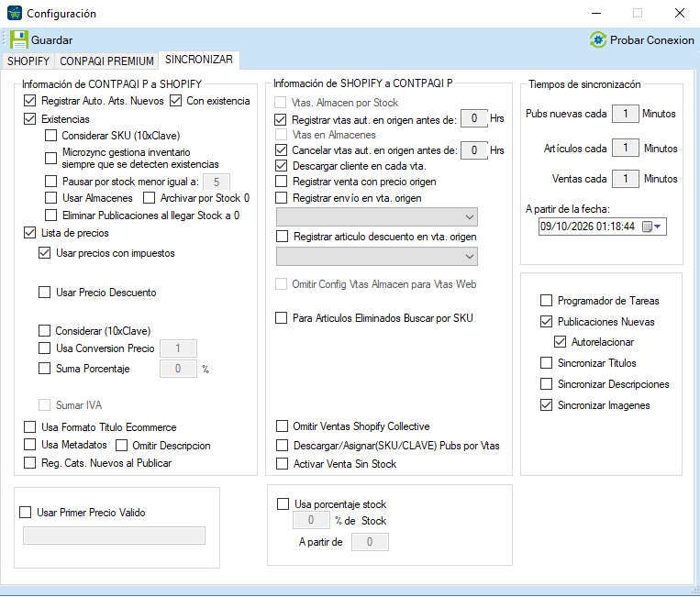Enable Archivar por Stock 0

click(x=150, y=198)
